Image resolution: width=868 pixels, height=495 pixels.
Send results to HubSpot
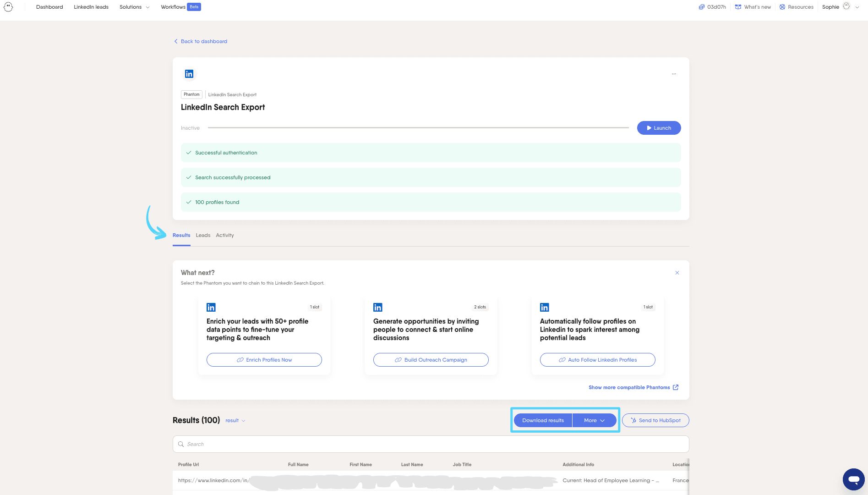pos(655,420)
